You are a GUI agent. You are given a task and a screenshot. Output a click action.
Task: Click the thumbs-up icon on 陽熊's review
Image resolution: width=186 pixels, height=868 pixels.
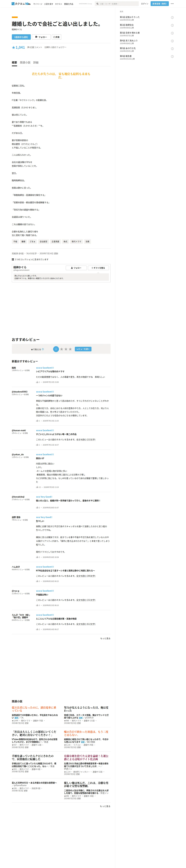point(37,382)
